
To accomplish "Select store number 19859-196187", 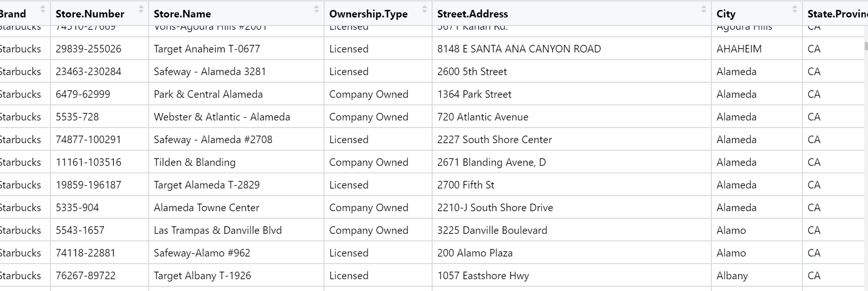I will 88,185.
